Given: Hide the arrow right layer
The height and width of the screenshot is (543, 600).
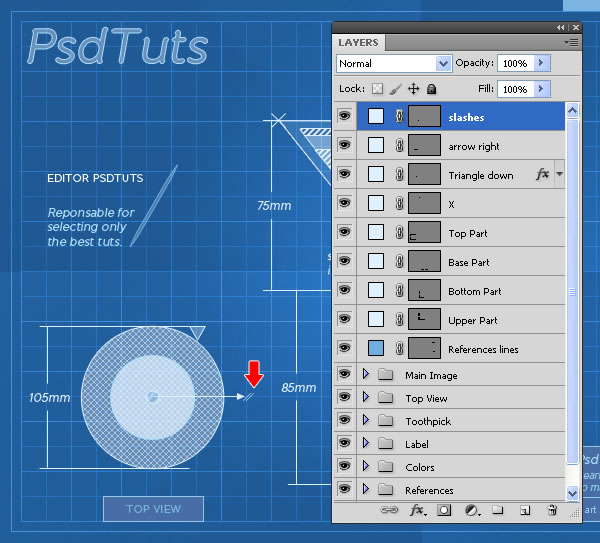Looking at the screenshot, I should tap(344, 145).
